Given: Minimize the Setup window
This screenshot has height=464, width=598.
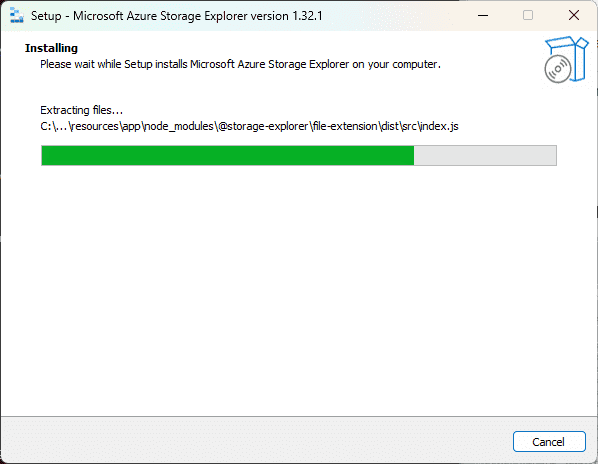Looking at the screenshot, I should (x=483, y=16).
